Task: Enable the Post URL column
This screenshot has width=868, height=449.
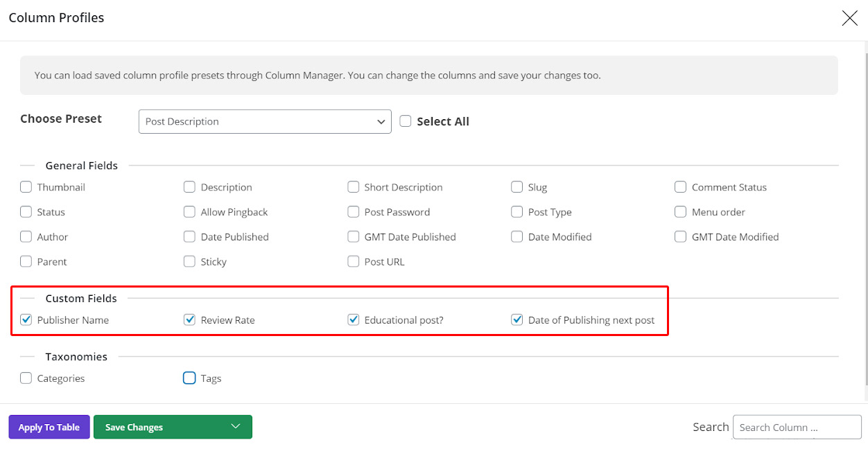Action: 353,261
